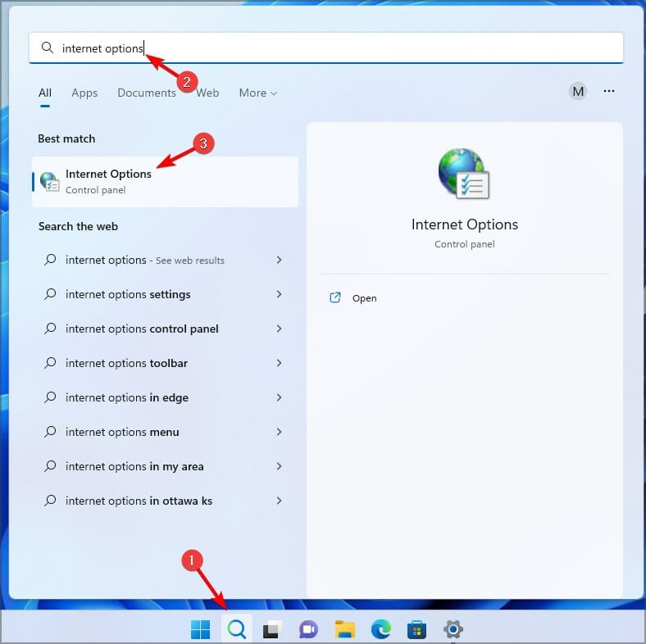
Task: Click search icon beside 'See web results' row
Action: [50, 260]
